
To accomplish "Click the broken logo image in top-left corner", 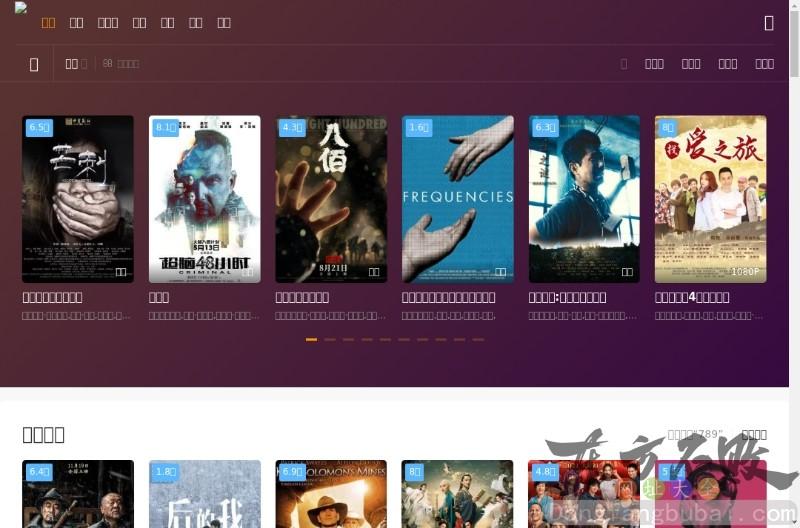I will pos(20,9).
